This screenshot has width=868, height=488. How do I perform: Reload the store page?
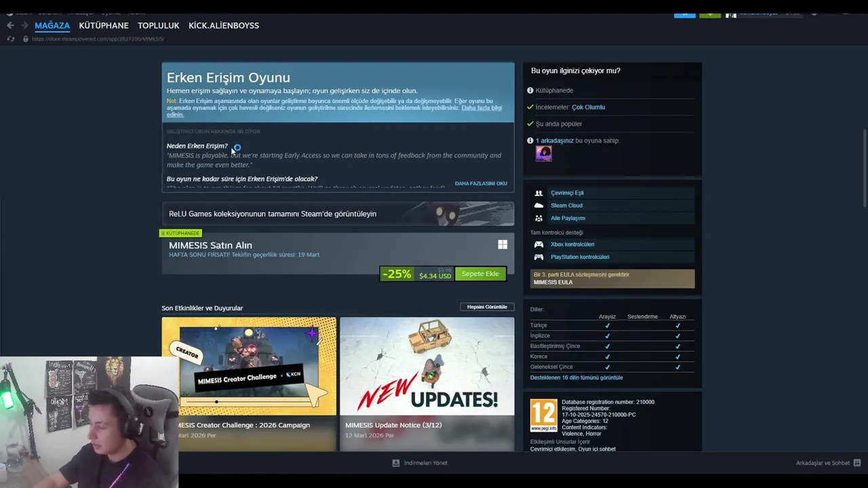10,39
